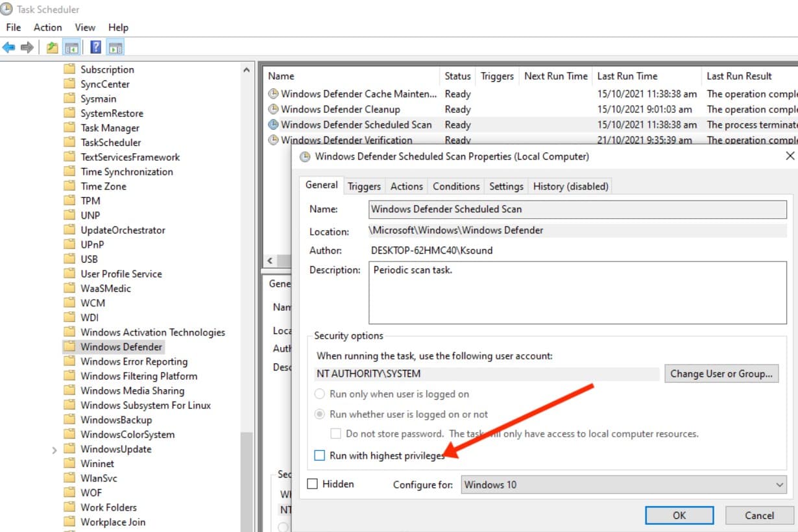
Task: Select Run whether user is logged on or not
Action: pyautogui.click(x=319, y=414)
